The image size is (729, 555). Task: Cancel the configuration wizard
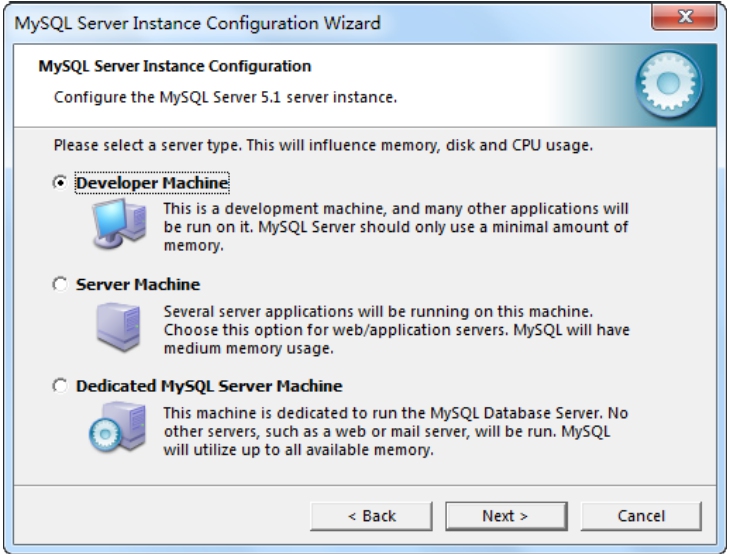pyautogui.click(x=641, y=516)
